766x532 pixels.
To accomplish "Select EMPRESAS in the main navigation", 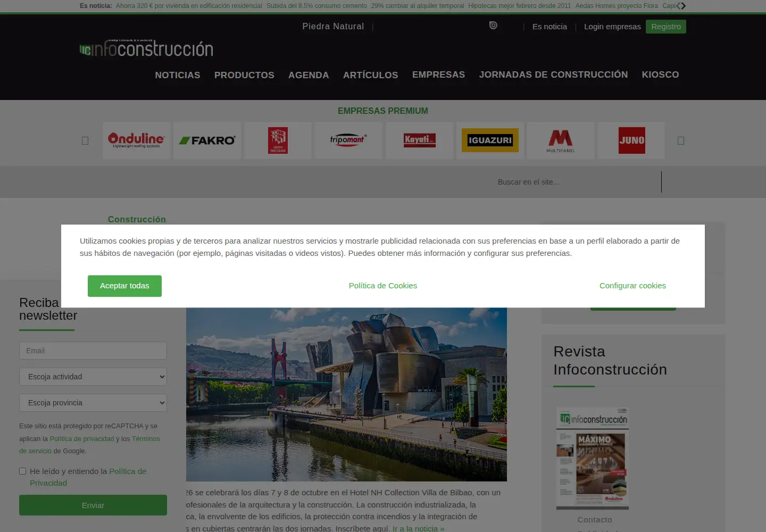I will 439,75.
